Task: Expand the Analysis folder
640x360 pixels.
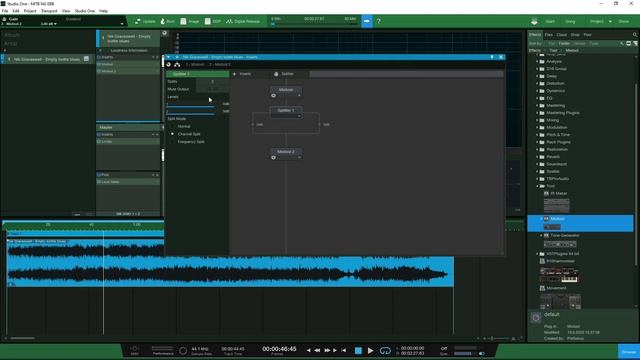Action: click(x=537, y=62)
